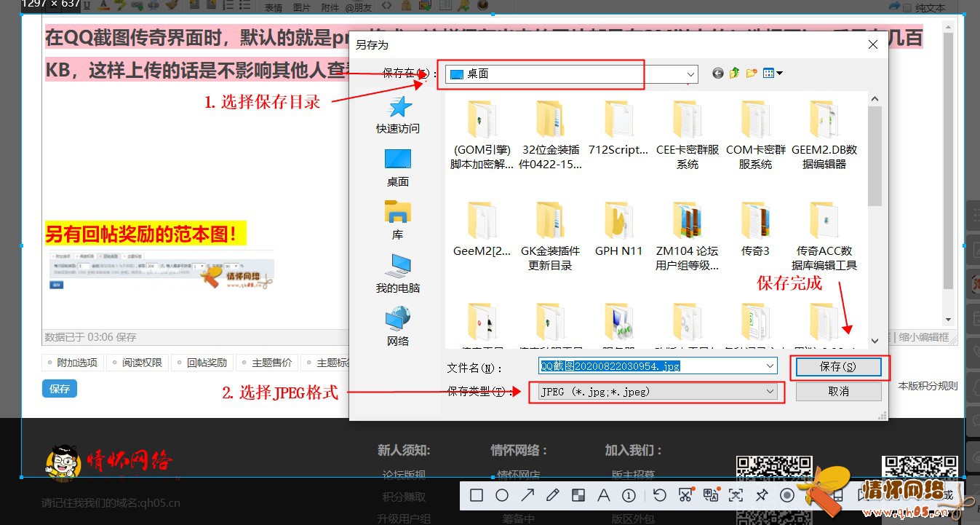Close the 另存为 dialog
980x525 pixels.
pyautogui.click(x=872, y=44)
